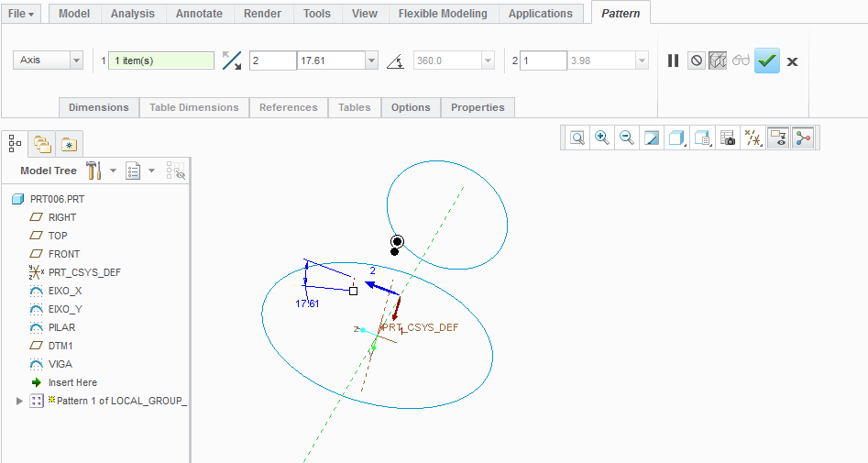Viewport: 868px width, 463px height.
Task: Click the second direction member count field
Action: point(543,61)
